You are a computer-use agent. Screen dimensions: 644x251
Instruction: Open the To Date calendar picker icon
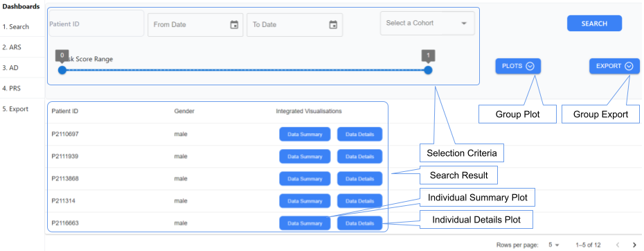click(x=333, y=25)
